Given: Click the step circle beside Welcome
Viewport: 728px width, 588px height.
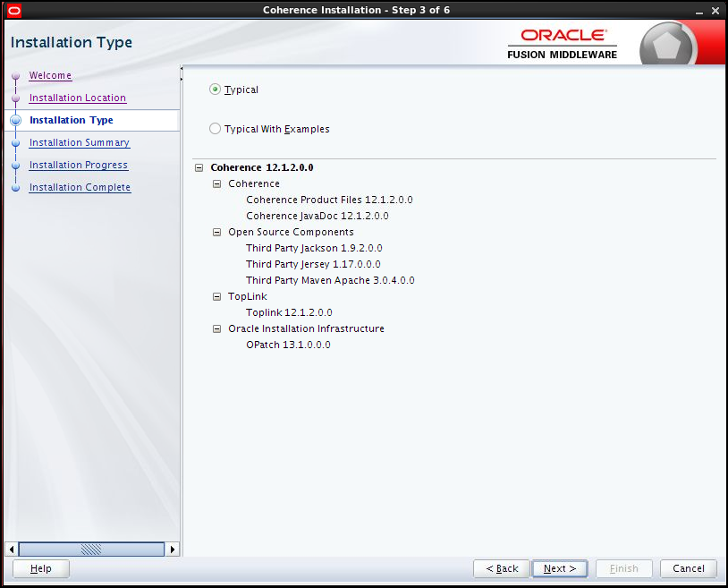Looking at the screenshot, I should (x=15, y=75).
